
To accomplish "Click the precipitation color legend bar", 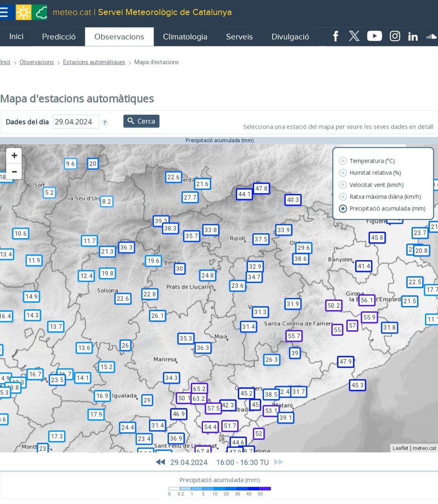I will (220, 488).
